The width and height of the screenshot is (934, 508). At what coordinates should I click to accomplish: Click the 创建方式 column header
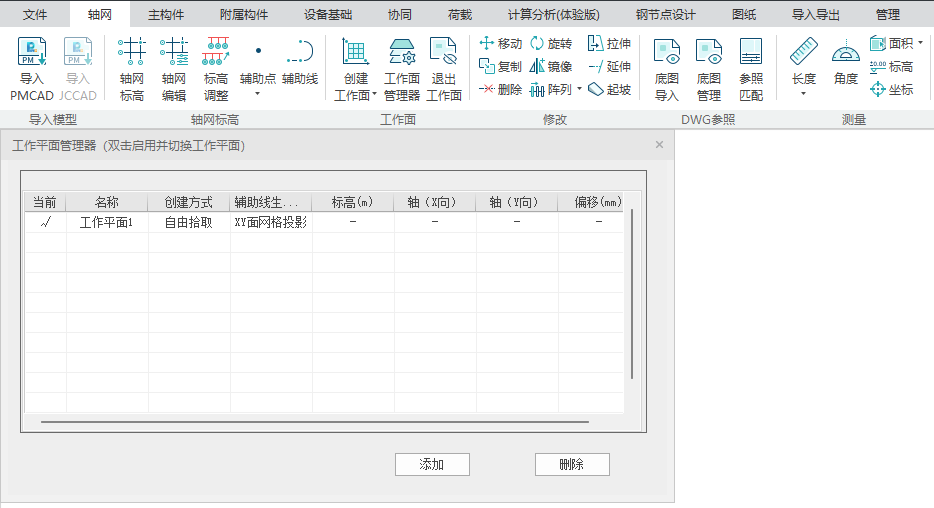tap(188, 202)
